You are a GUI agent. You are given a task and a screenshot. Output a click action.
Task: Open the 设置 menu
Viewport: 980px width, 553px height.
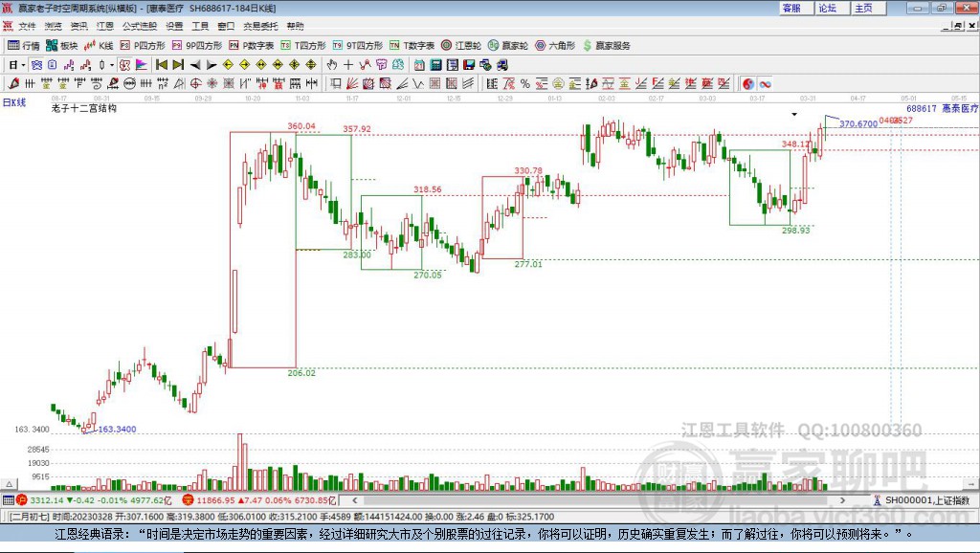coord(174,26)
